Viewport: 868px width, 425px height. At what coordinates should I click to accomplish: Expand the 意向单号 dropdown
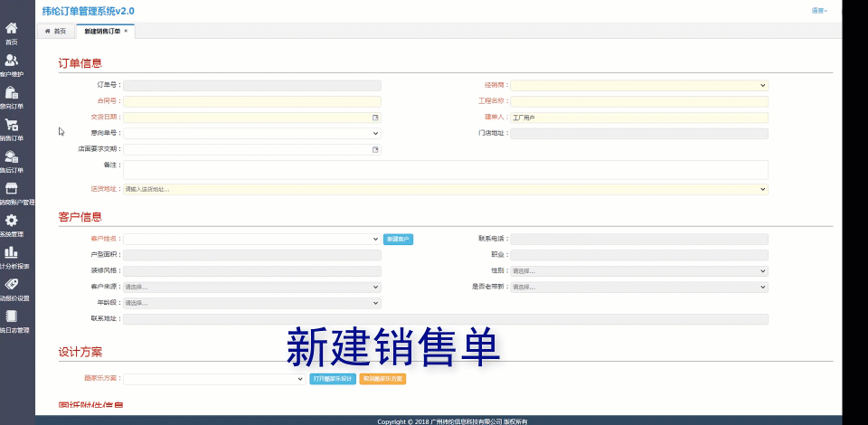tap(376, 133)
